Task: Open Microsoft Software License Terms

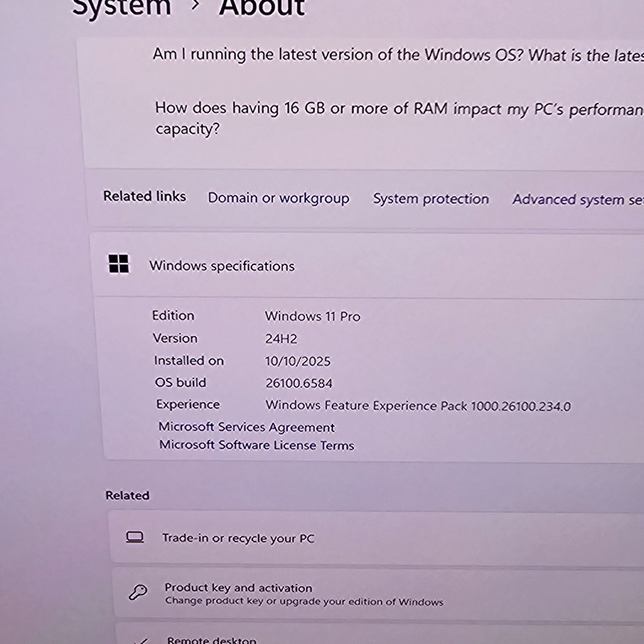Action: pos(256,445)
